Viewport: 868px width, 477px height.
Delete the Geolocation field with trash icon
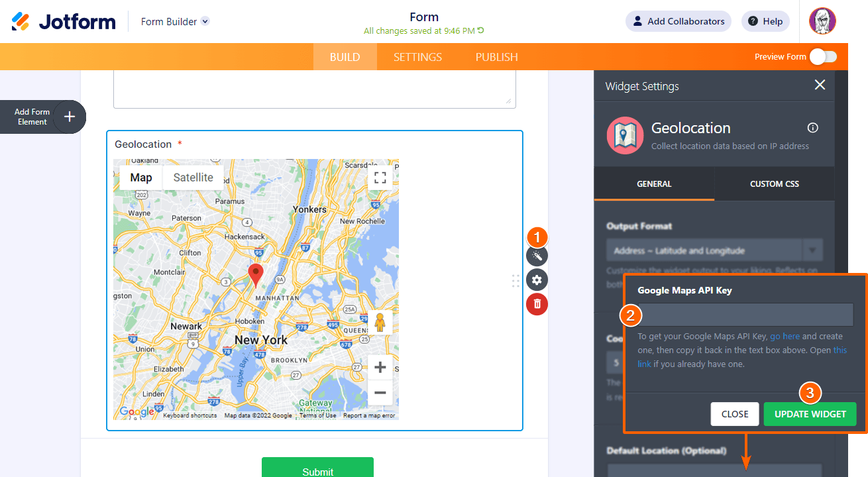coord(537,304)
